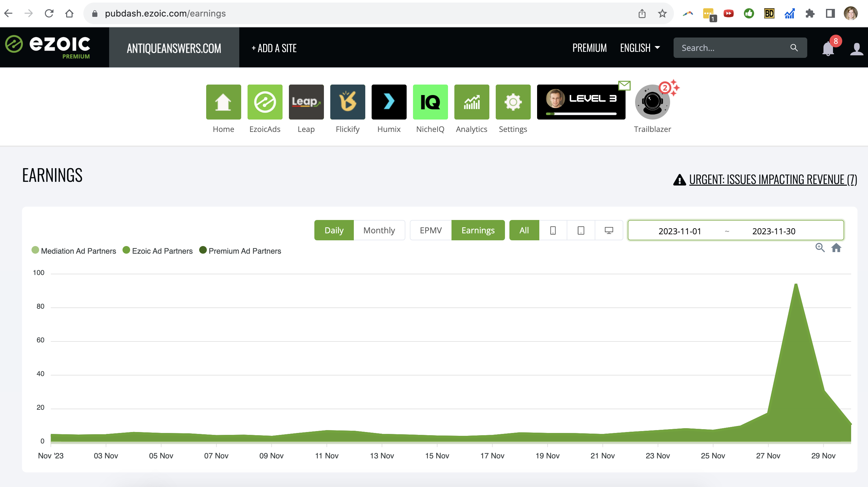Click the address bar URL
The height and width of the screenshot is (487, 868).
coord(165,13)
